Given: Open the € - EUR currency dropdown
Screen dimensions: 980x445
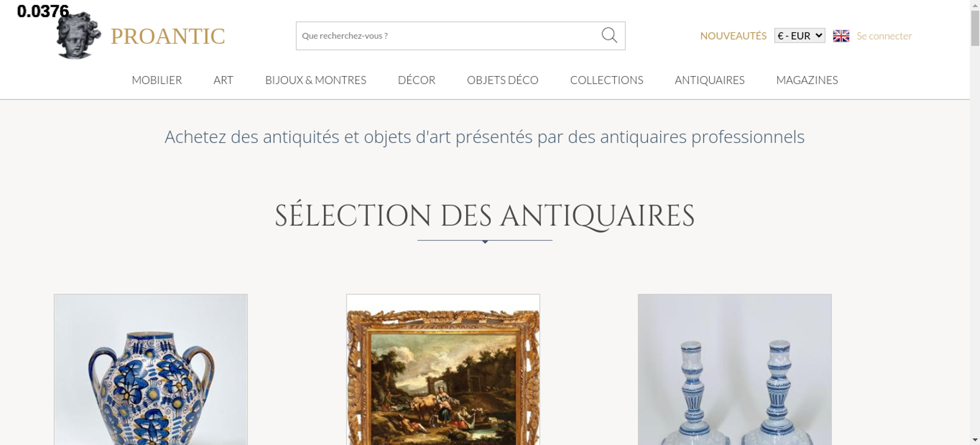Looking at the screenshot, I should point(800,36).
